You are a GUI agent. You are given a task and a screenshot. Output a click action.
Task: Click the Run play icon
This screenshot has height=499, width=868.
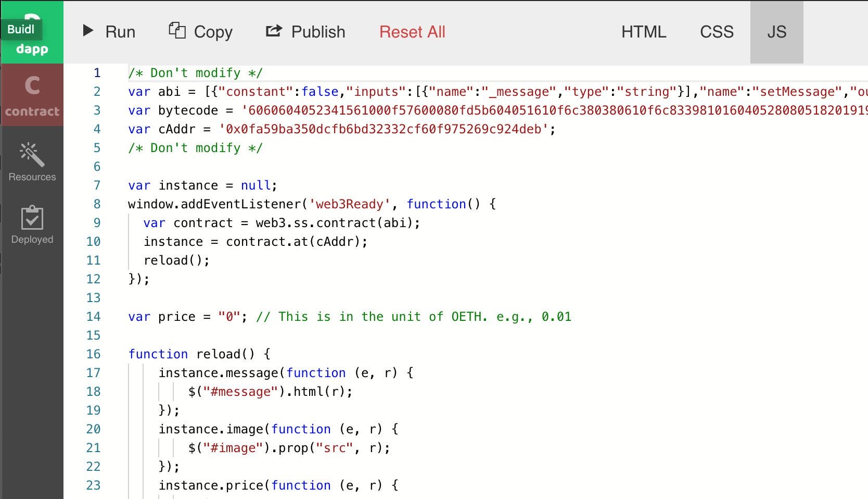(x=88, y=31)
